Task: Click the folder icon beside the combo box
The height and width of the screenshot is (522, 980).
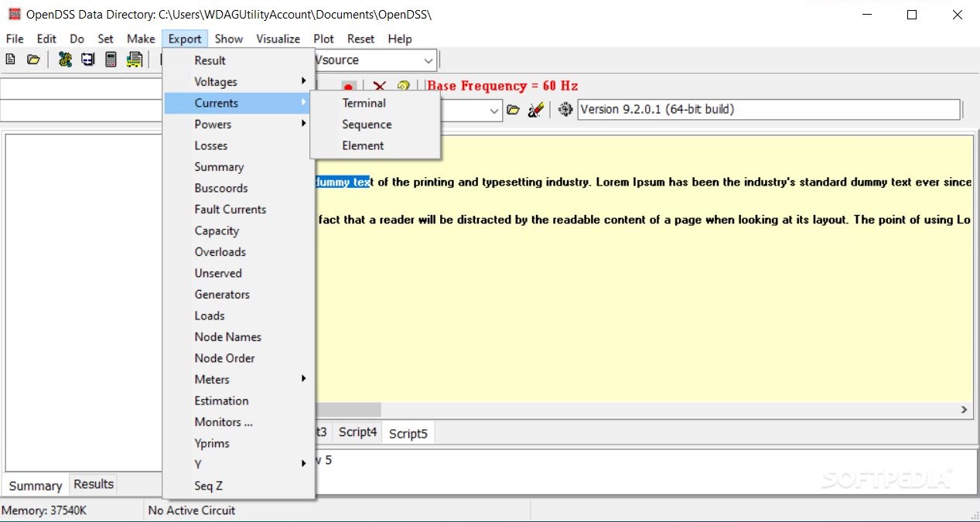Action: tap(513, 110)
